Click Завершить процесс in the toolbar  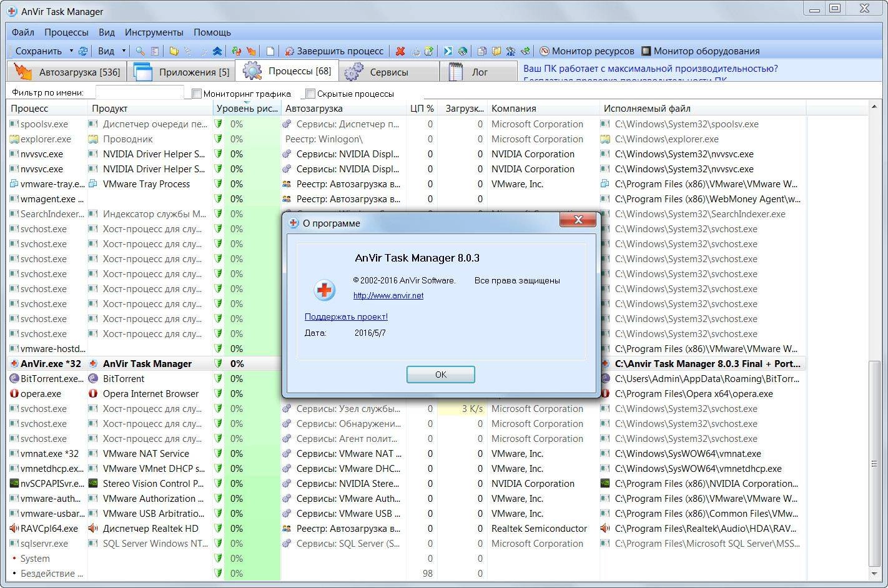pos(334,51)
